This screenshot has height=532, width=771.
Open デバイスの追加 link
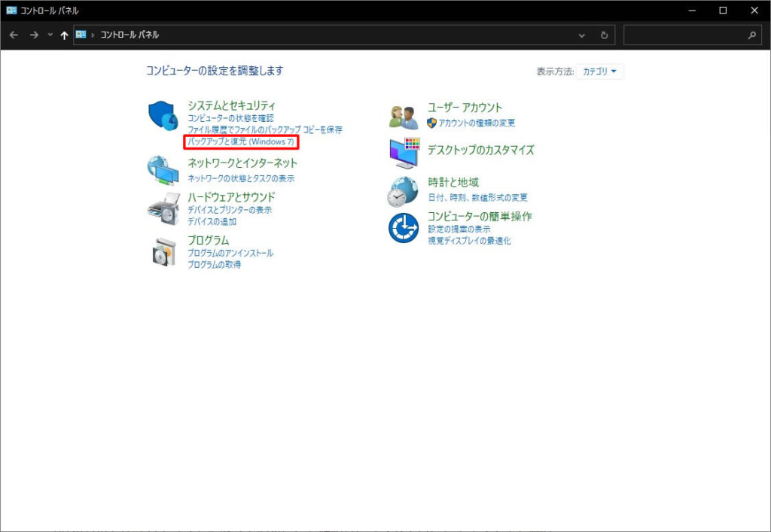coord(212,221)
